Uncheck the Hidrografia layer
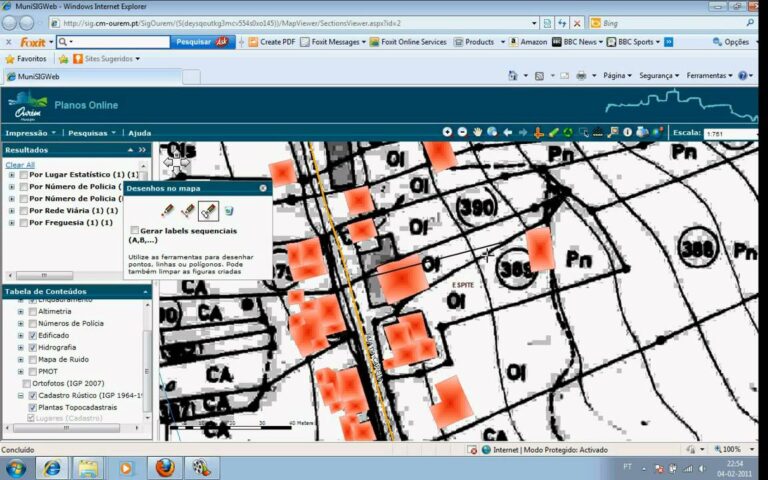The height and width of the screenshot is (480, 768). [x=33, y=347]
